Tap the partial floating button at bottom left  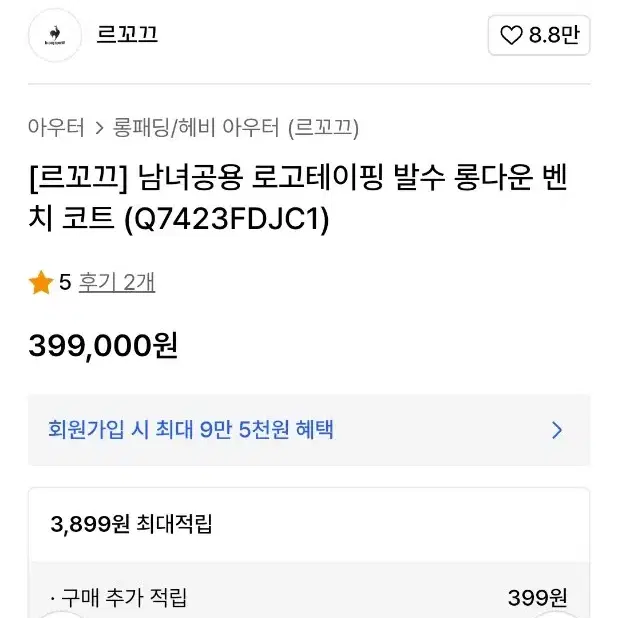click(61, 614)
